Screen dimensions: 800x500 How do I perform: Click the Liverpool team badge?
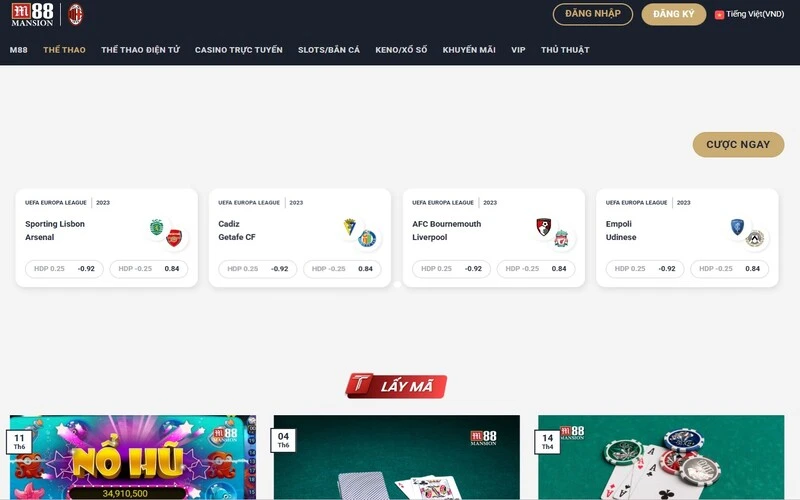[x=561, y=238]
